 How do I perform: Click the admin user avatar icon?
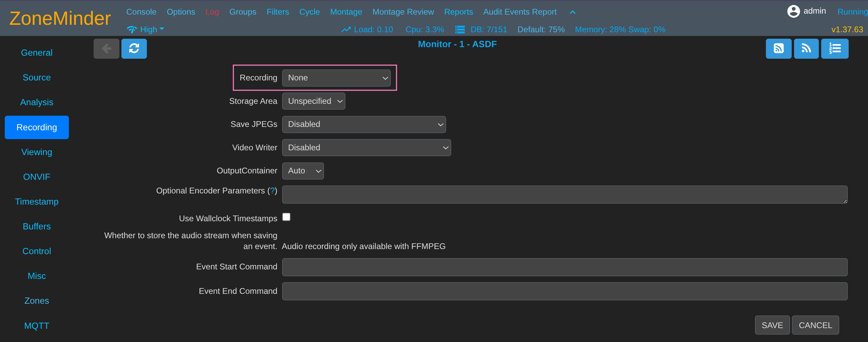click(x=793, y=11)
